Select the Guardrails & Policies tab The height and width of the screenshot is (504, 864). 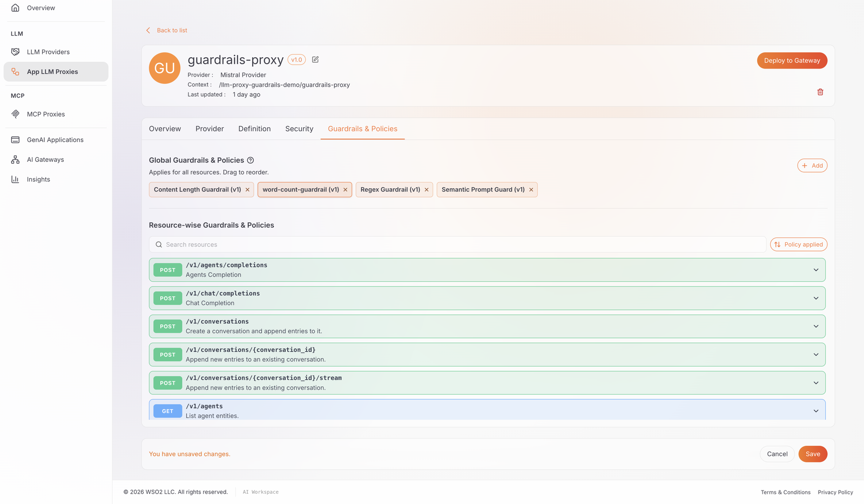pos(362,129)
